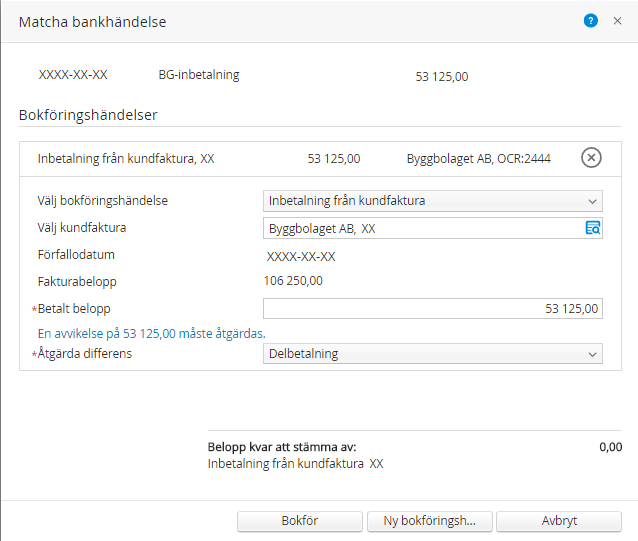Click the invoice search icon in Välj kundfaktura

pyautogui.click(x=592, y=228)
